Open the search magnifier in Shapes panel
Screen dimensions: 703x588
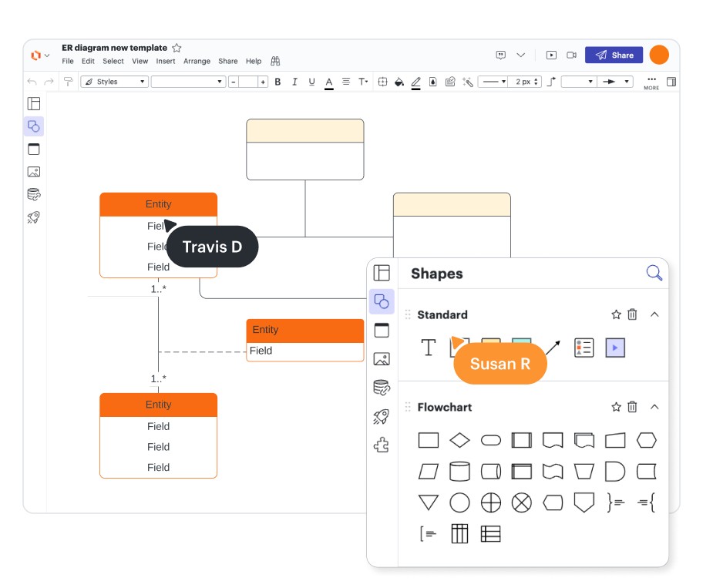(x=654, y=273)
